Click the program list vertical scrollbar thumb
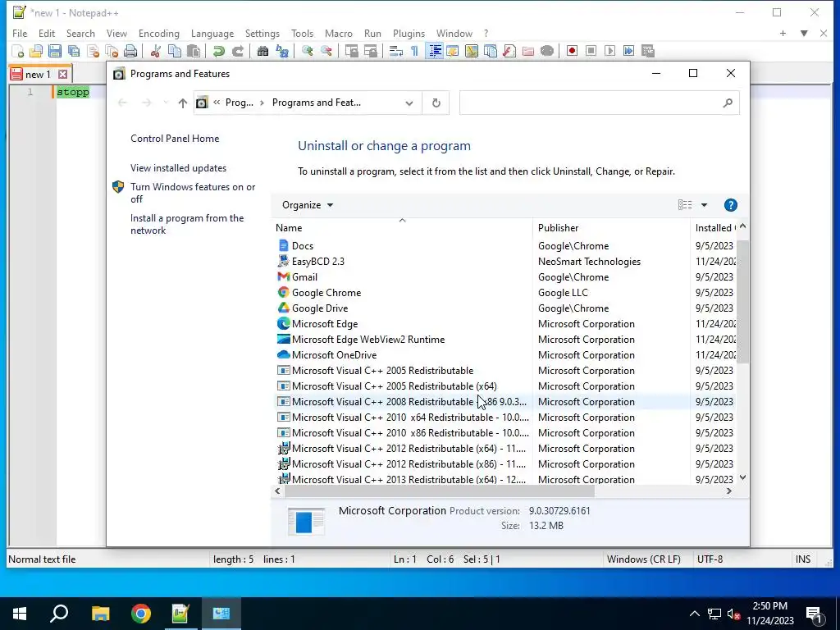This screenshot has height=630, width=840. (x=742, y=302)
